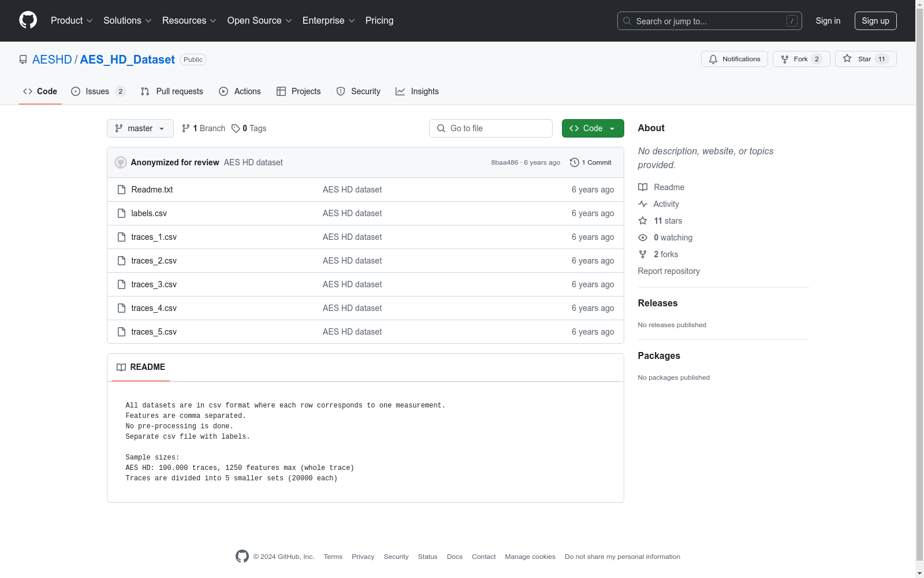924x578 pixels.
Task: View the 1 Commit history link
Action: (591, 162)
